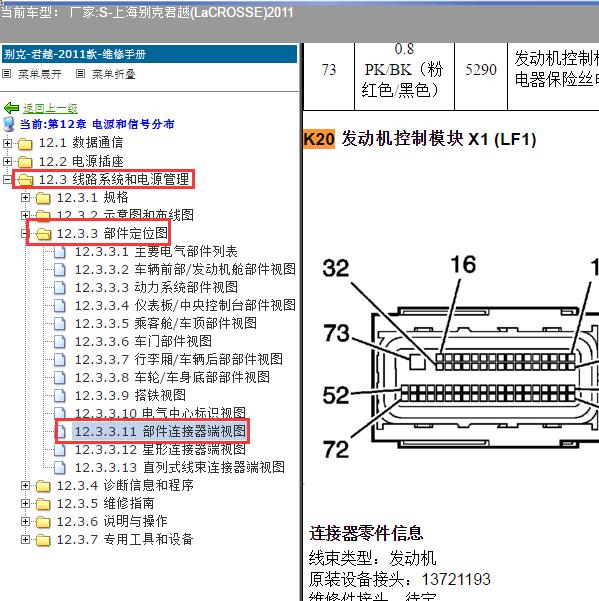Screen dimensions: 599x601
Task: Click open folder icon for 12.3 线路系统和电源管理
Action: pyautogui.click(x=25, y=180)
